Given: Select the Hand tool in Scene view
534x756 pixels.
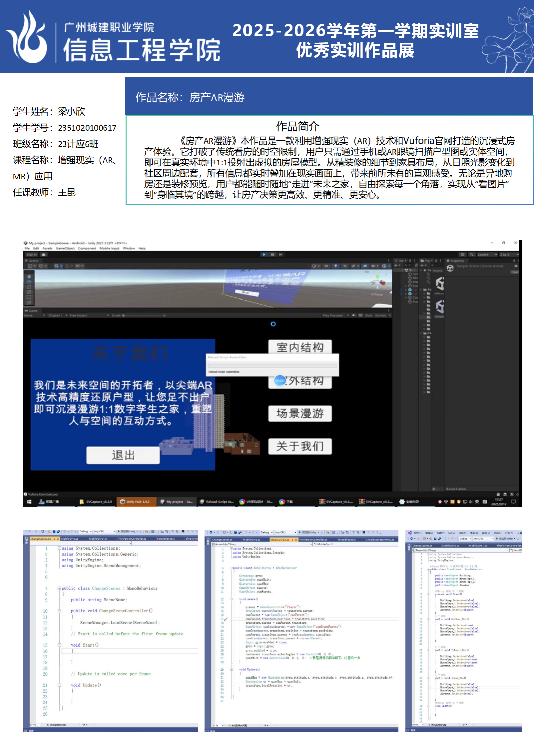Looking at the screenshot, I should tap(29, 276).
